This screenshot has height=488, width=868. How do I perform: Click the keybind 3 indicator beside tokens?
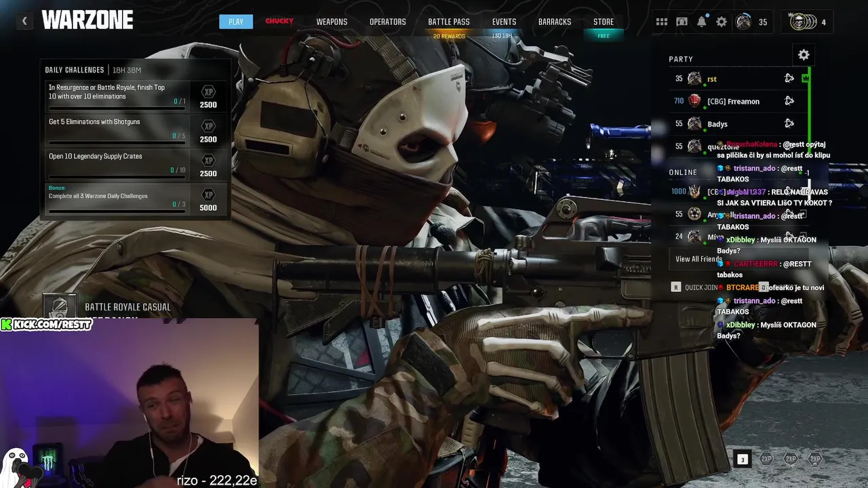743,460
